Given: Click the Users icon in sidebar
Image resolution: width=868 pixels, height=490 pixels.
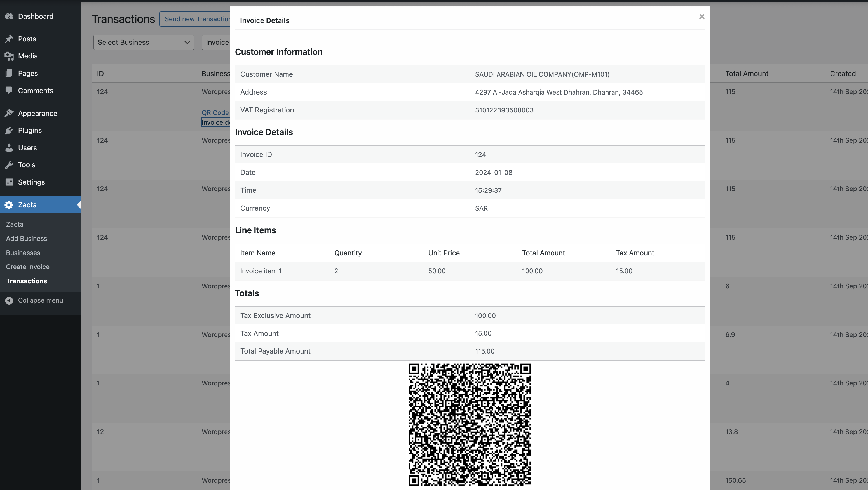Looking at the screenshot, I should 9,147.
